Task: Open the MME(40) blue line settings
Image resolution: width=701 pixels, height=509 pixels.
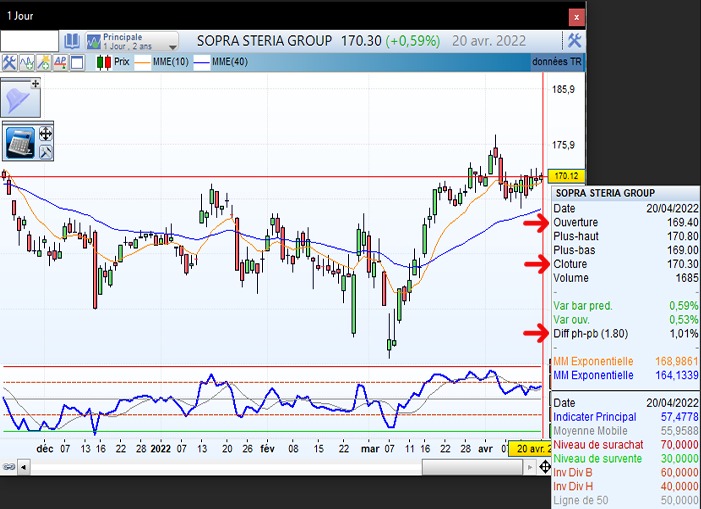Action: click(x=202, y=63)
